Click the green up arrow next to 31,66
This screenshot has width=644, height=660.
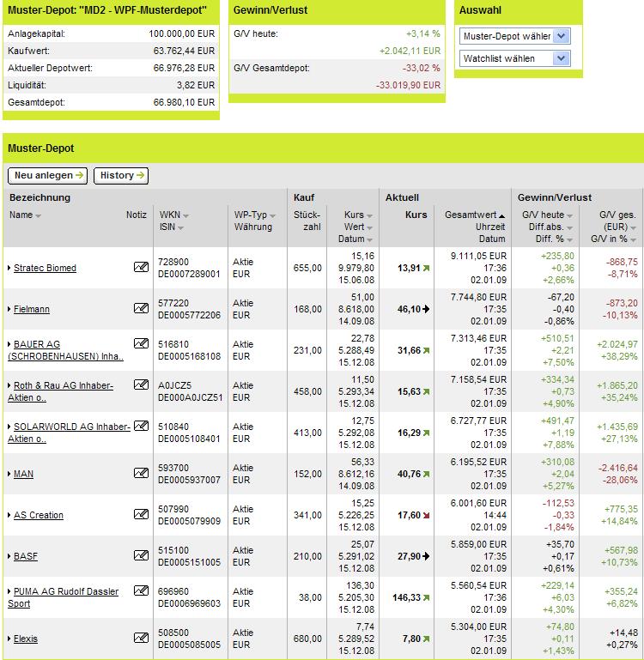426,351
